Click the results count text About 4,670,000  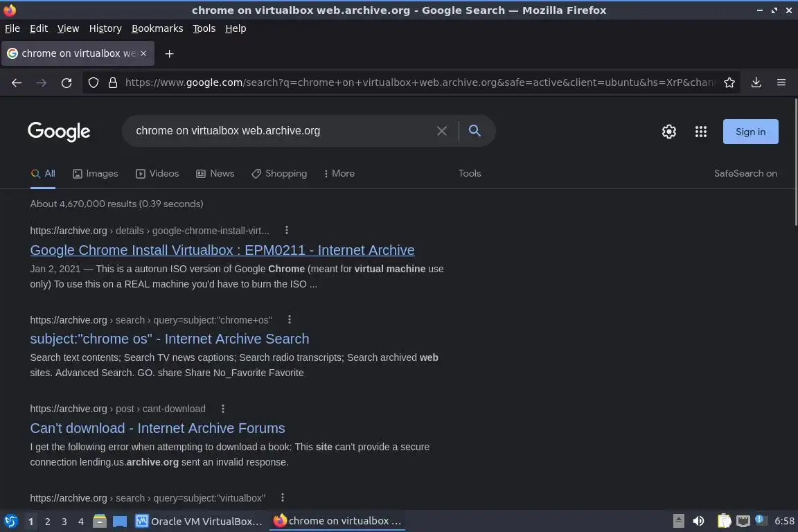(116, 204)
